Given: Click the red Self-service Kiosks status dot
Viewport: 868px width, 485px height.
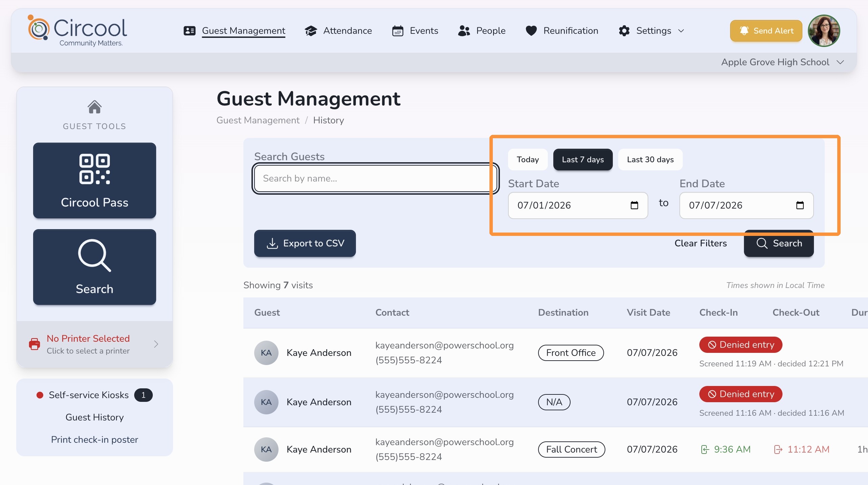Looking at the screenshot, I should (40, 395).
